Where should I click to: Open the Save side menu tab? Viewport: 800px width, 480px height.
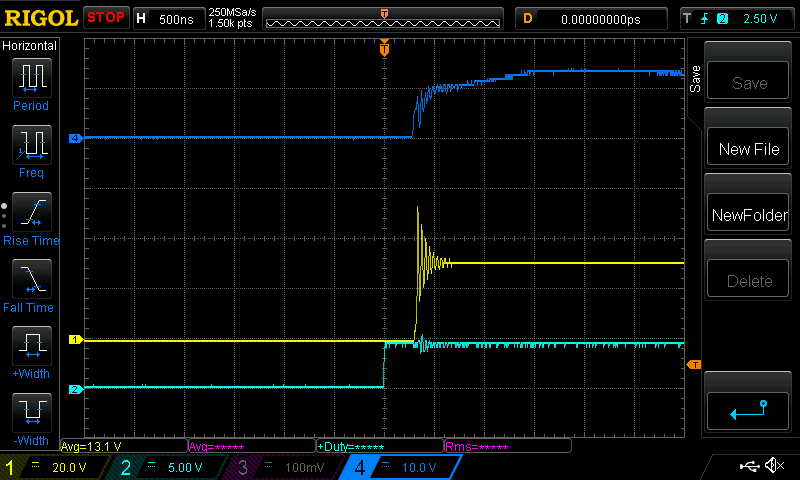click(x=695, y=80)
